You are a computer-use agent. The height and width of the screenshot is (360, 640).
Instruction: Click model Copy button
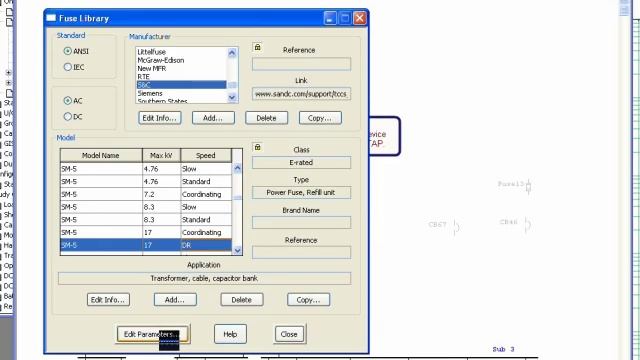309,300
